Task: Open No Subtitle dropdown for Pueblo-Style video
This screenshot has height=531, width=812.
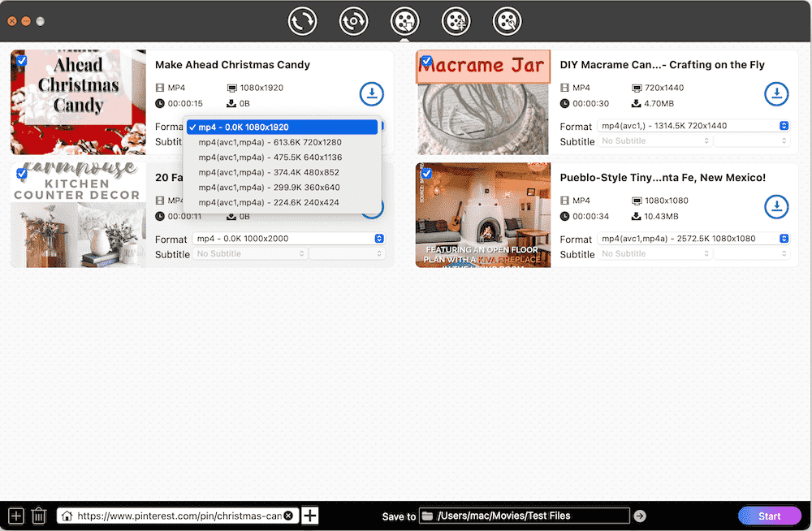Action: (655, 254)
